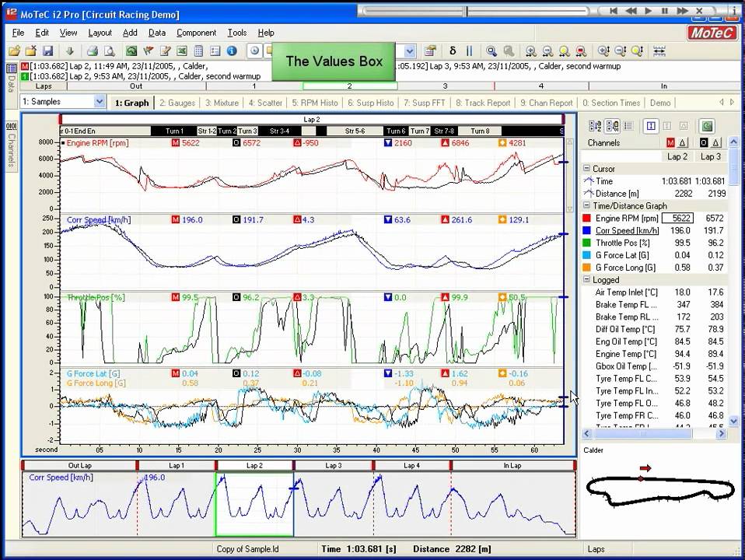
Task: Click the G Force Long orange color swatch
Action: click(587, 268)
